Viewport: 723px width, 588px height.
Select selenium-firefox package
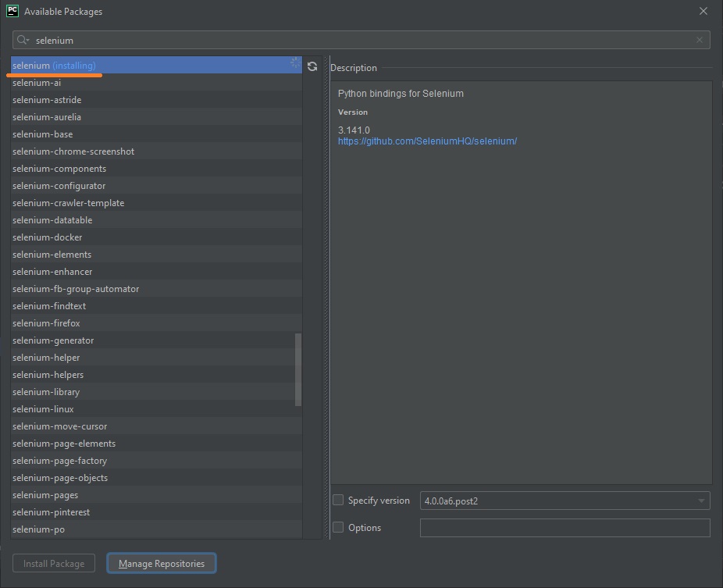coord(156,323)
